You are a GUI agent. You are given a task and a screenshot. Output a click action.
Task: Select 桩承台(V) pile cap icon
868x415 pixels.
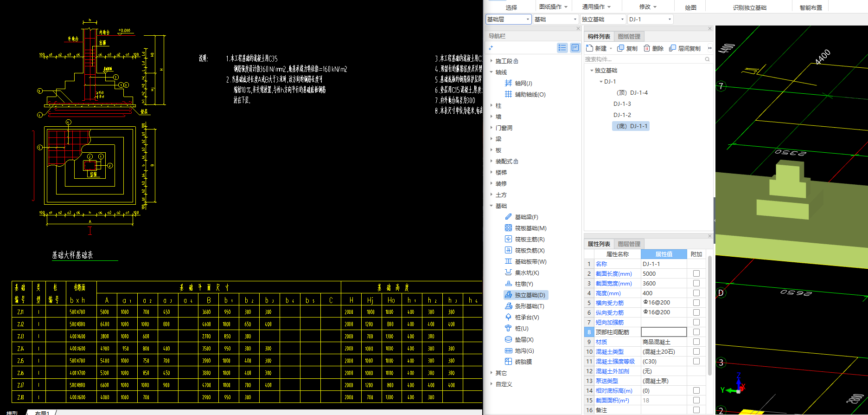(508, 317)
